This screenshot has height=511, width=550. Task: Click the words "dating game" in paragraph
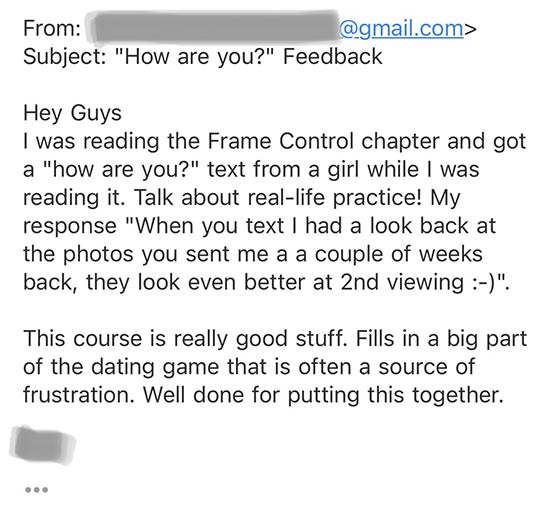156,368
